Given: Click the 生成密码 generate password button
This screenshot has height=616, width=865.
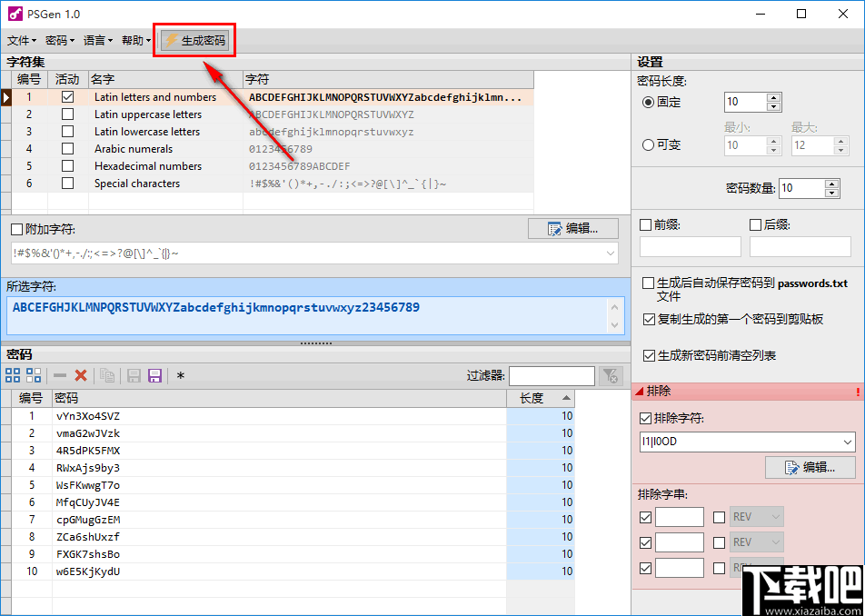Looking at the screenshot, I should pyautogui.click(x=194, y=40).
